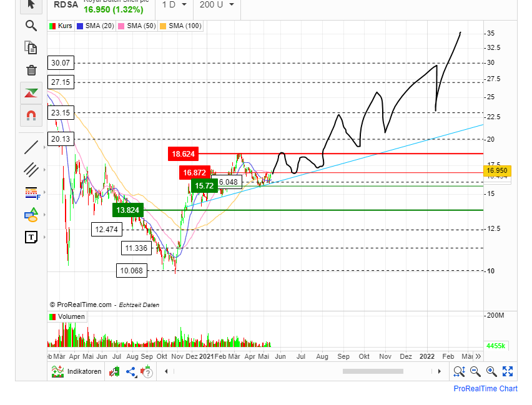This screenshot has width=532, height=405.
Task: Click the share chart icon
Action: click(x=131, y=372)
